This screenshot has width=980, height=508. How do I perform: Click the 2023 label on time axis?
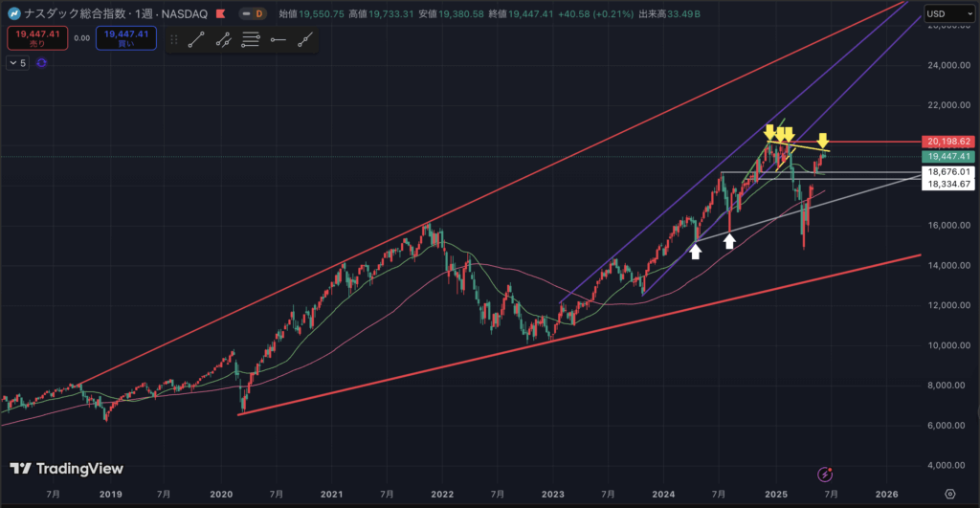tap(553, 495)
